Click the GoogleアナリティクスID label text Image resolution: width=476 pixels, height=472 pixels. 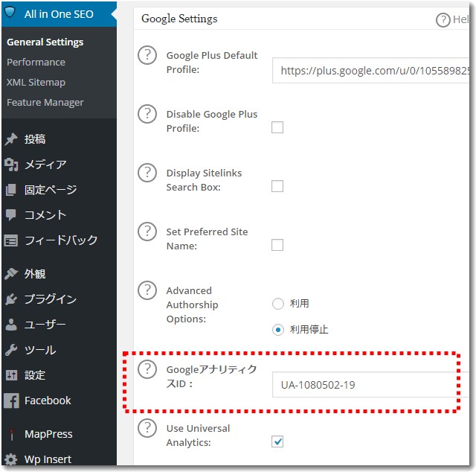tap(211, 376)
